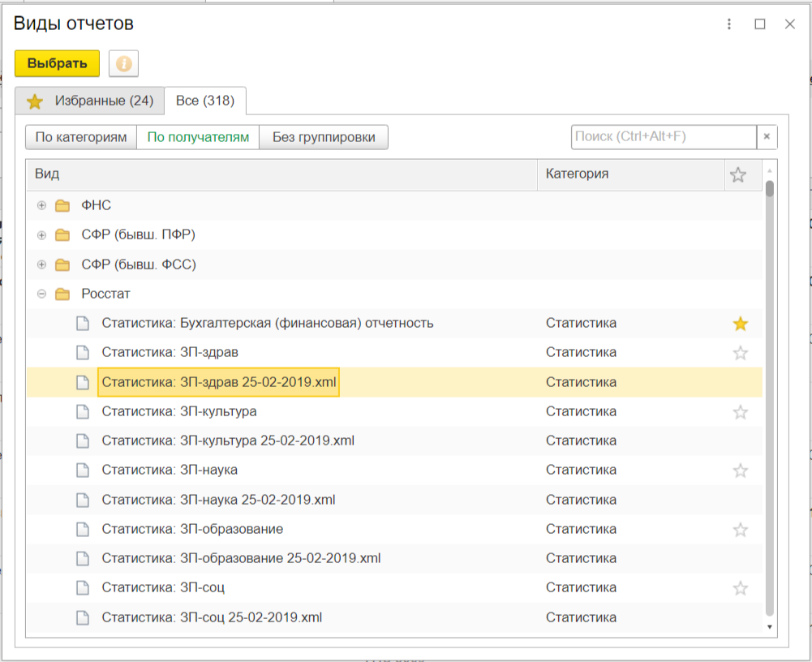
Task: Open the three-dot more options menu
Action: point(730,24)
